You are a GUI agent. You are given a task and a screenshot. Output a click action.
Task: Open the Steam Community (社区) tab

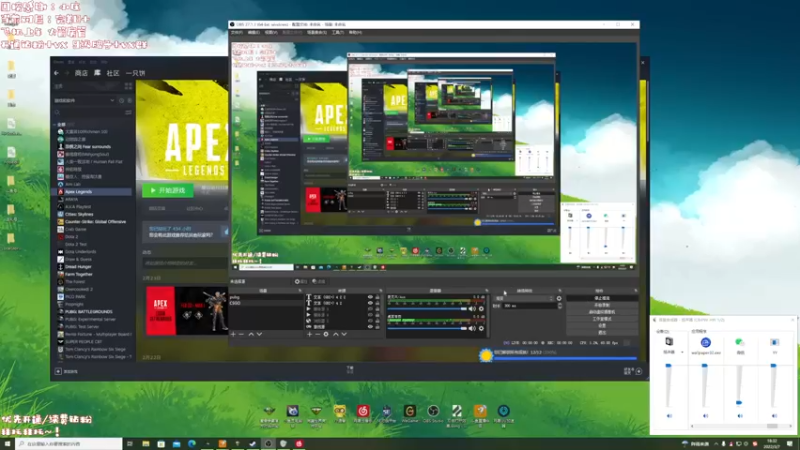[113, 73]
